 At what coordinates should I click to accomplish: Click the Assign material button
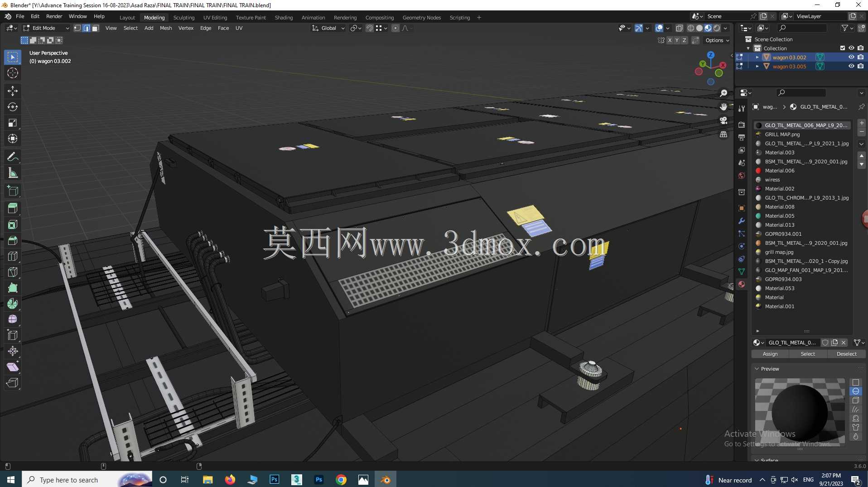point(770,354)
